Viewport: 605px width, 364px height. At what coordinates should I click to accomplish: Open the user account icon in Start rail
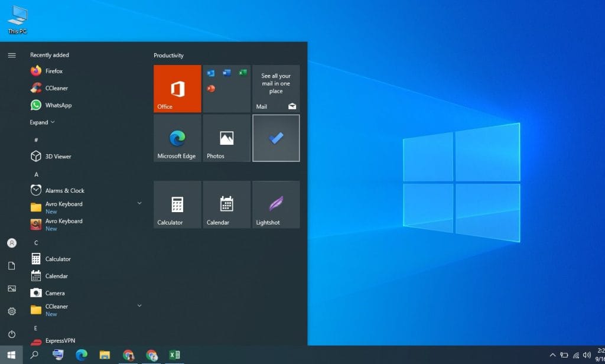pos(12,243)
